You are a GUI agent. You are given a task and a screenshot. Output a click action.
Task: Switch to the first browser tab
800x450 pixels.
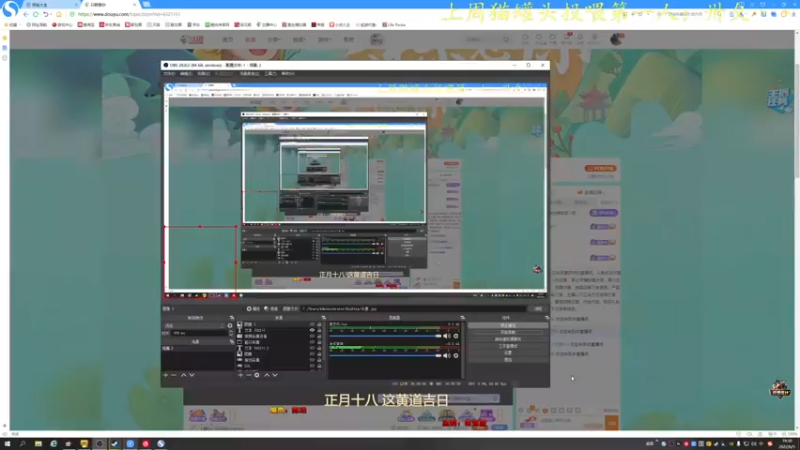click(x=51, y=5)
